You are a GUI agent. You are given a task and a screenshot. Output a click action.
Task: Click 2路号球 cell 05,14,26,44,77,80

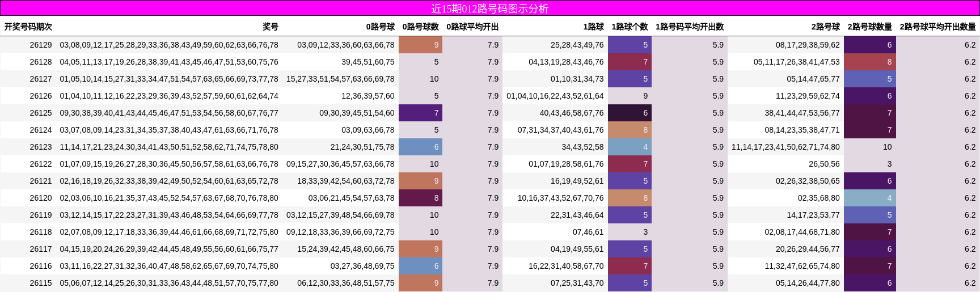tap(808, 283)
